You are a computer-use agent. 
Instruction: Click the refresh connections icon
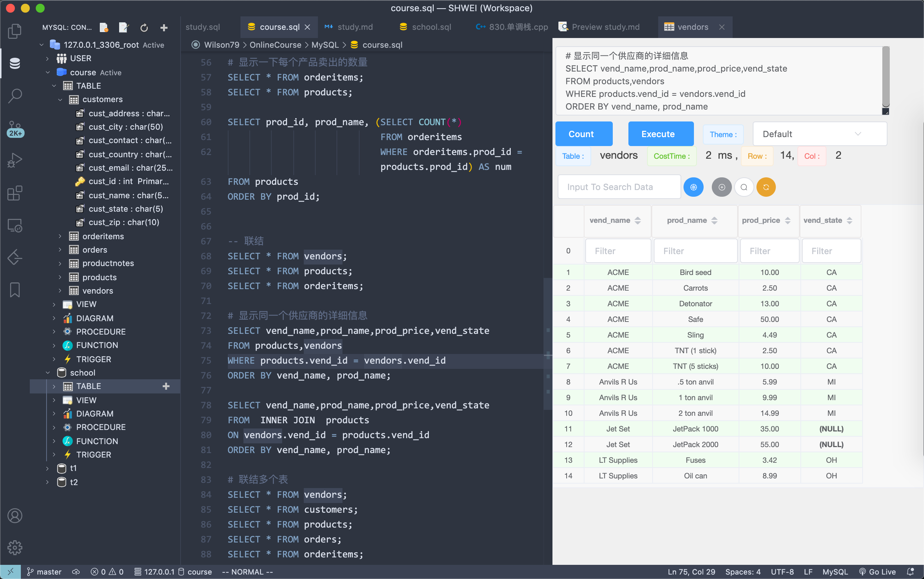click(x=144, y=28)
